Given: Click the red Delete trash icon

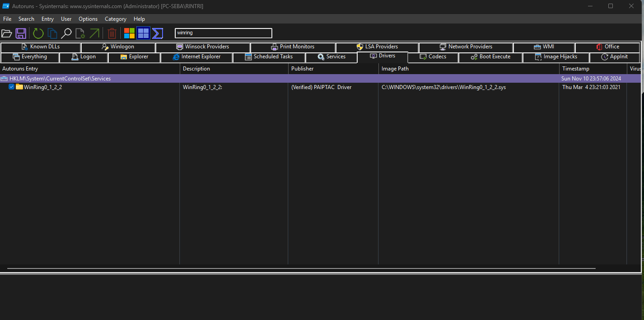Looking at the screenshot, I should click(112, 33).
